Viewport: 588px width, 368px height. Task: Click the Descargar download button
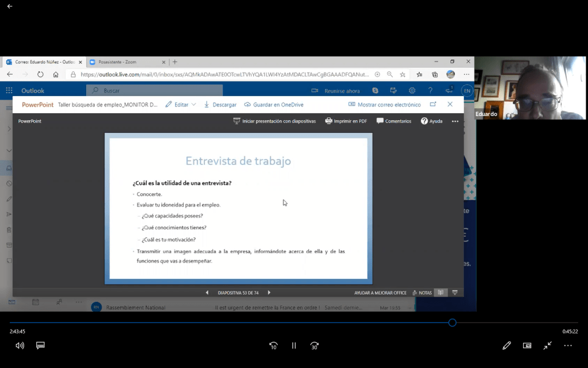click(x=220, y=105)
